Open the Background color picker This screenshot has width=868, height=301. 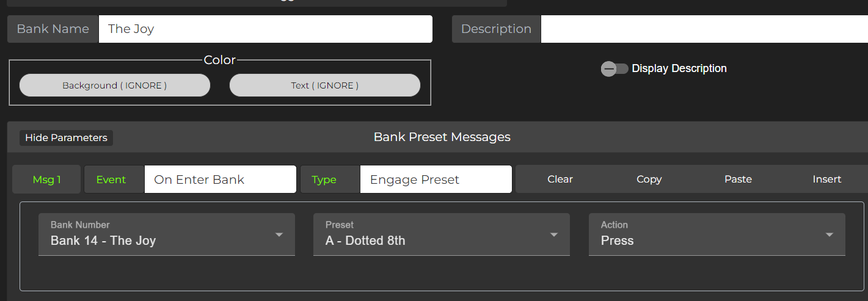(115, 85)
